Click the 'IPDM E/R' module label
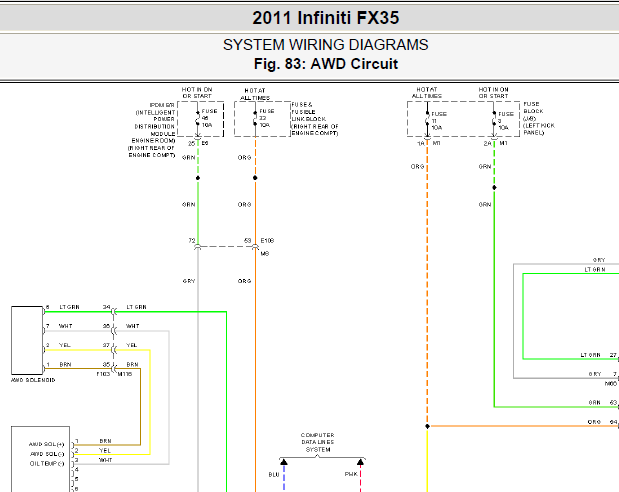 152,130
